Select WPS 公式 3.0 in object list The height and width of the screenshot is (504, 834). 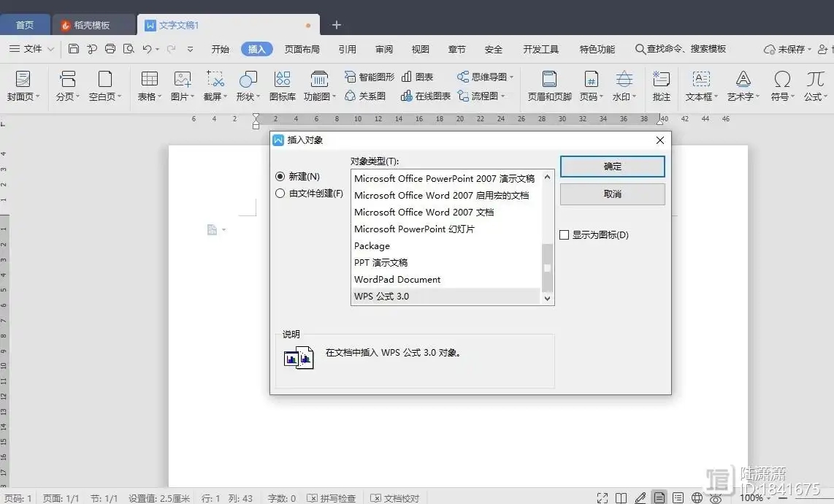(445, 296)
